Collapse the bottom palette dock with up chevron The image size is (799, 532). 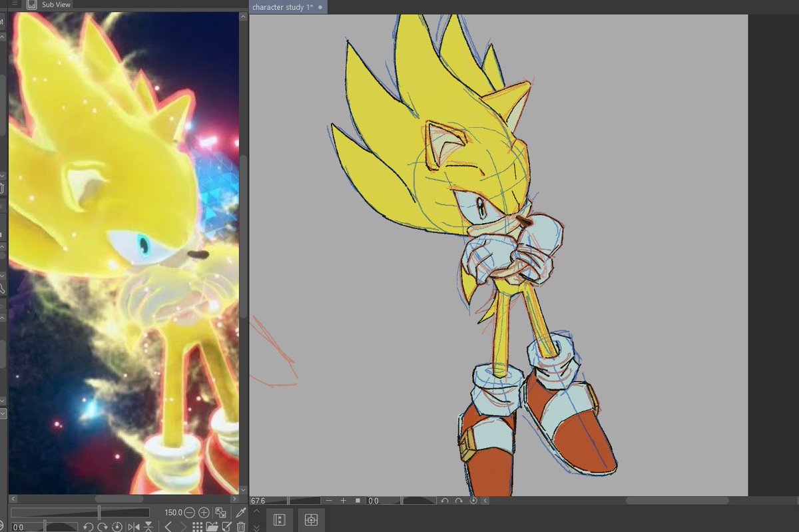(256, 511)
